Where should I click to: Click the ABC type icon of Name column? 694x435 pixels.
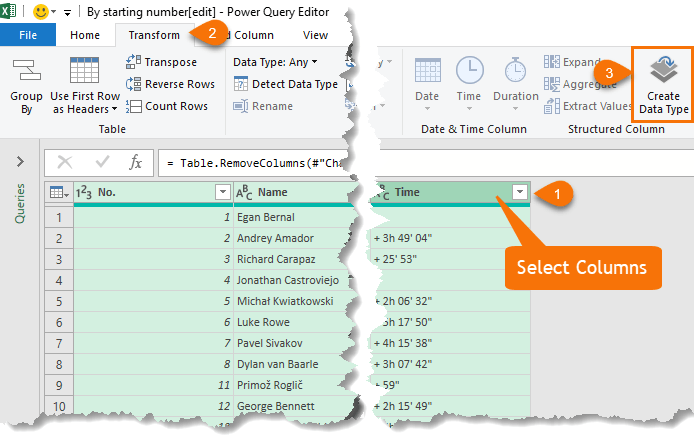[244, 192]
